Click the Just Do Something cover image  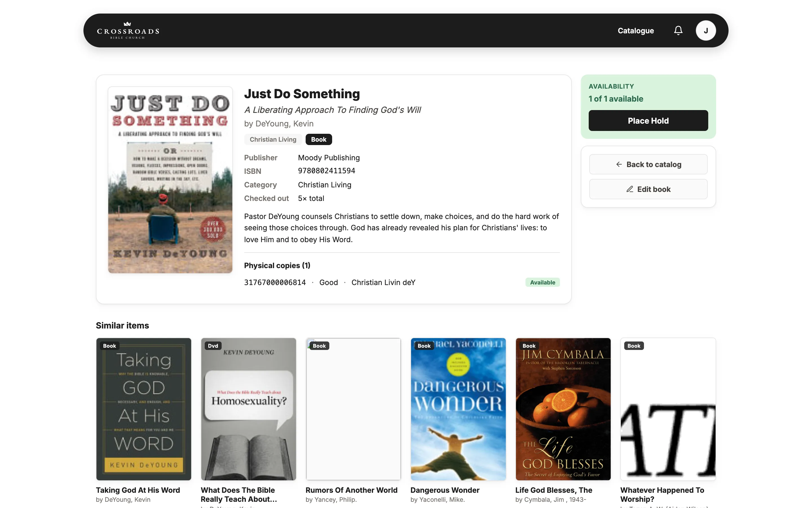click(170, 180)
